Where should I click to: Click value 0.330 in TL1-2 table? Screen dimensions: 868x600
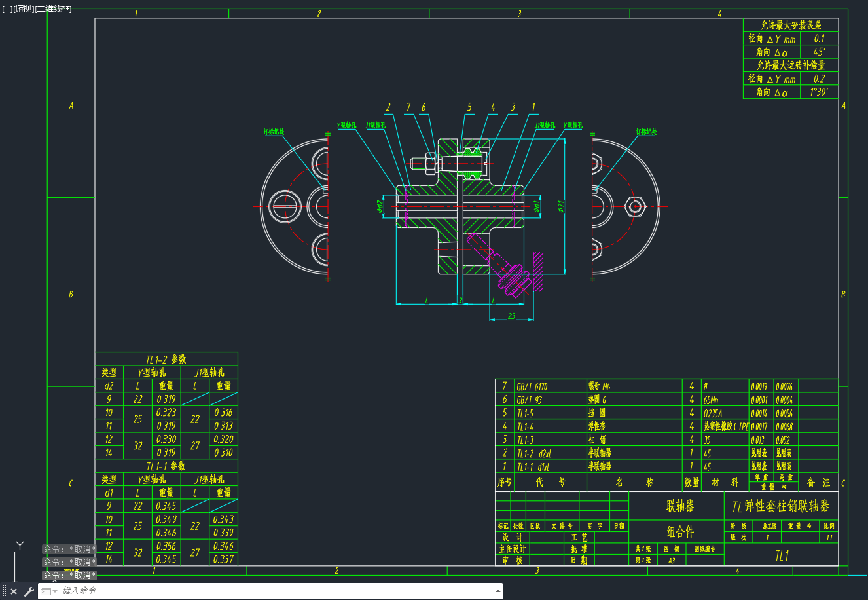(x=166, y=440)
